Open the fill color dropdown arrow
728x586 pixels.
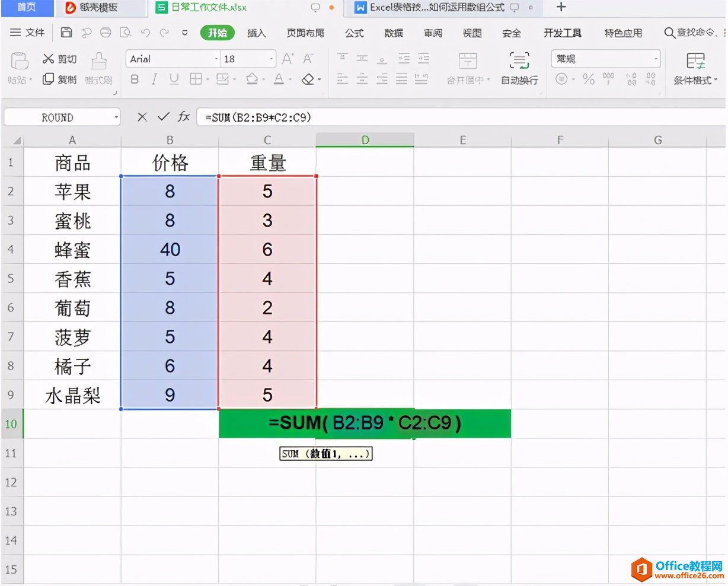click(x=263, y=79)
